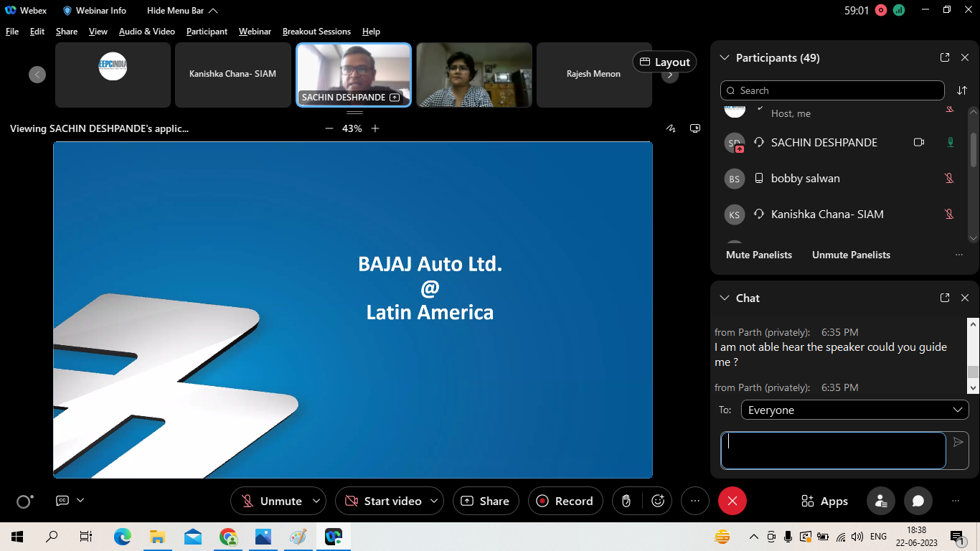Open the Audio & Video menu
This screenshot has height=551, width=980.
tap(147, 32)
